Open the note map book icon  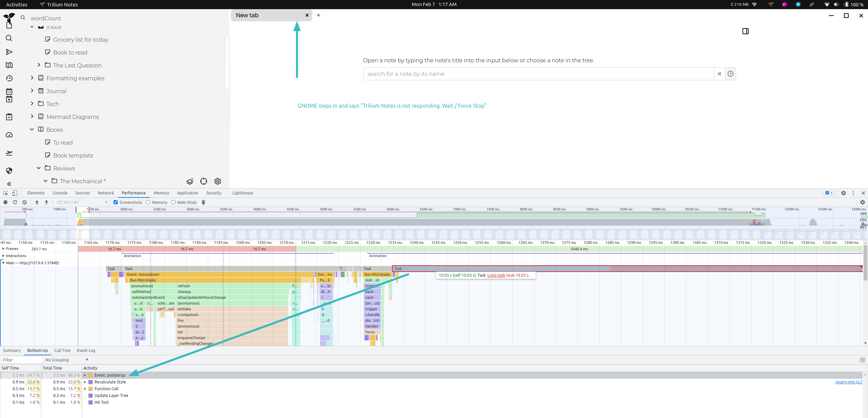[9, 65]
